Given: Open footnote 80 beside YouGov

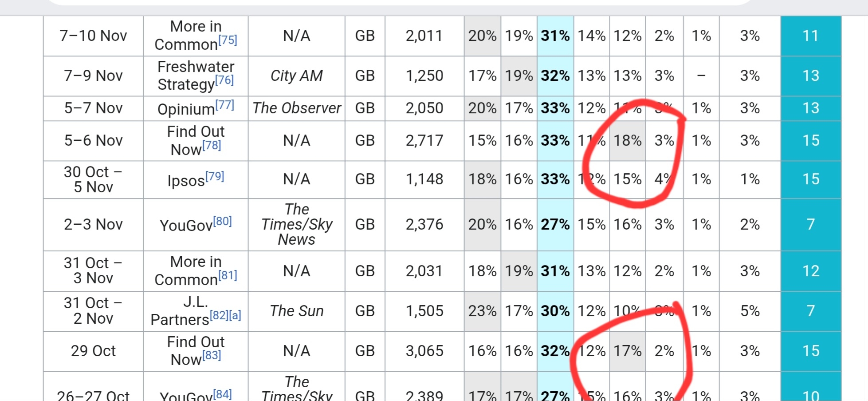Looking at the screenshot, I should click(222, 221).
